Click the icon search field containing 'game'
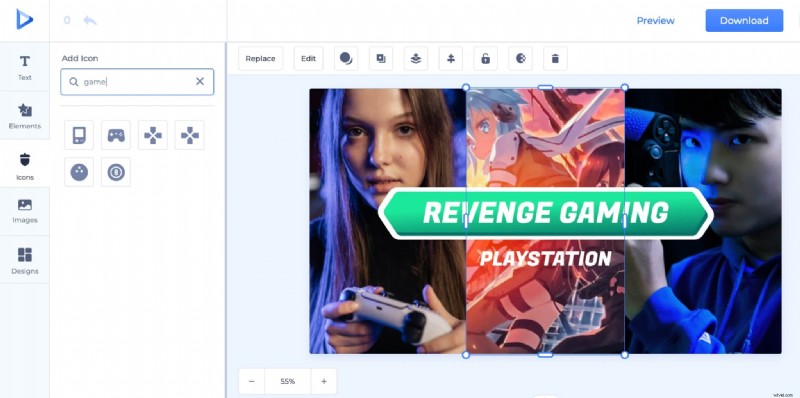This screenshot has height=398, width=800. 137,82
